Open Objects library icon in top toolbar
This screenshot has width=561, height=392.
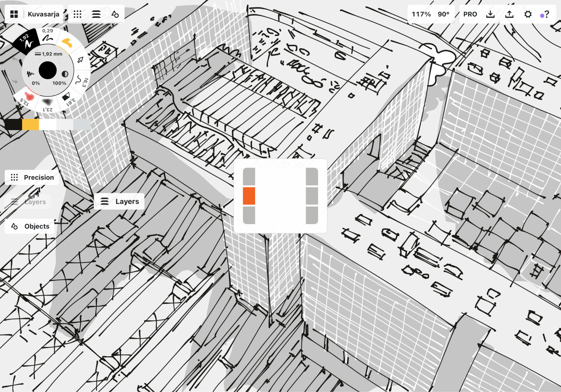115,14
